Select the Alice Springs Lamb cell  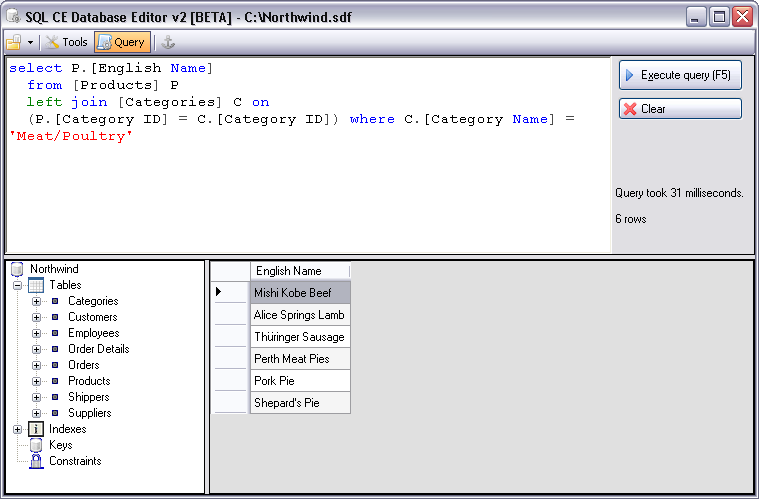300,315
